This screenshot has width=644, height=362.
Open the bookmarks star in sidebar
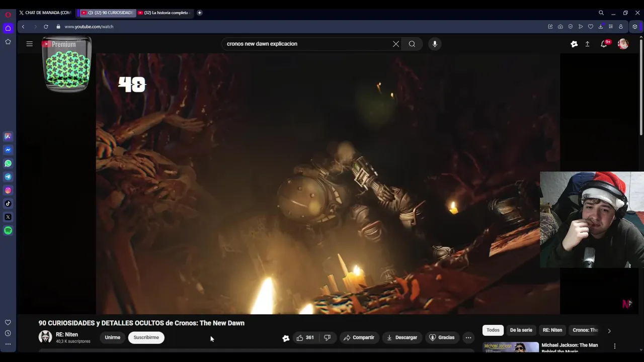point(8,42)
